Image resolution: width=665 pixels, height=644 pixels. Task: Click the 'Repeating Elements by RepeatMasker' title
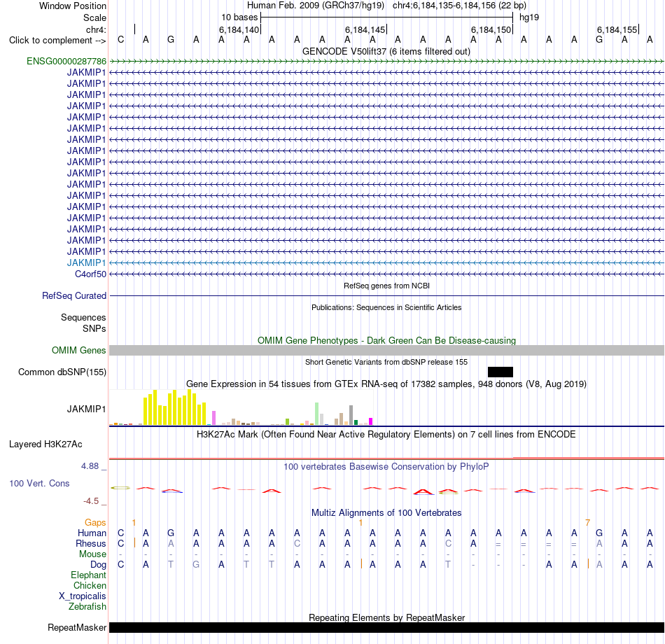click(x=386, y=617)
